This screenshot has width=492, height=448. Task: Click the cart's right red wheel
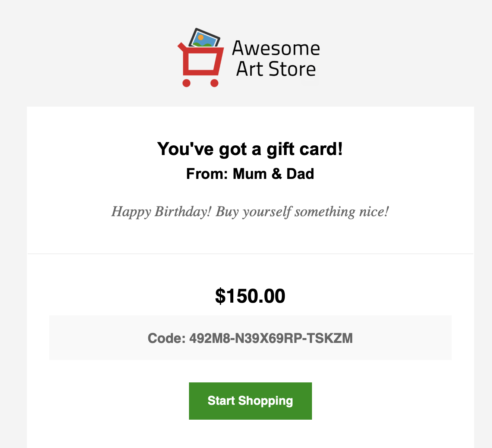(x=214, y=83)
